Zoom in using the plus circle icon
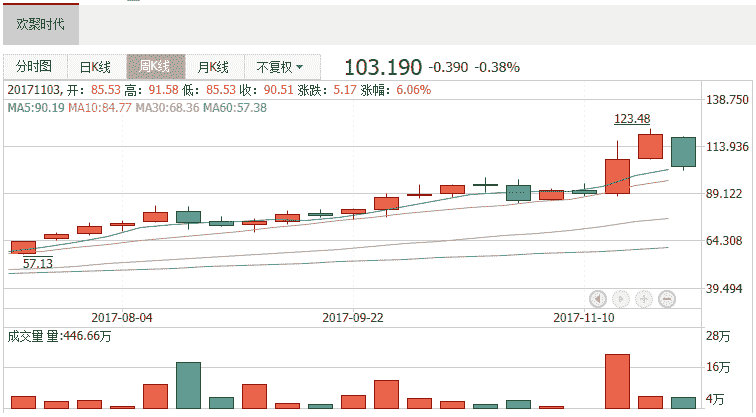756x417 pixels. tap(644, 299)
